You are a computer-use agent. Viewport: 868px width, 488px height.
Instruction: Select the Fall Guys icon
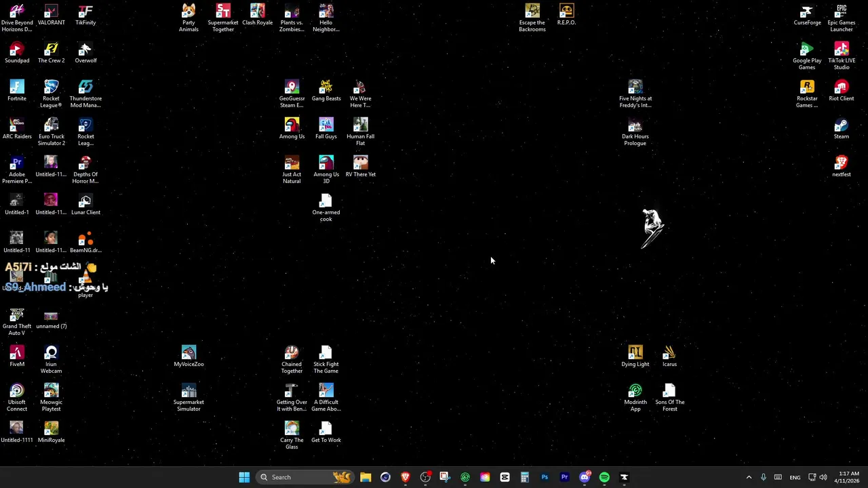click(x=326, y=129)
